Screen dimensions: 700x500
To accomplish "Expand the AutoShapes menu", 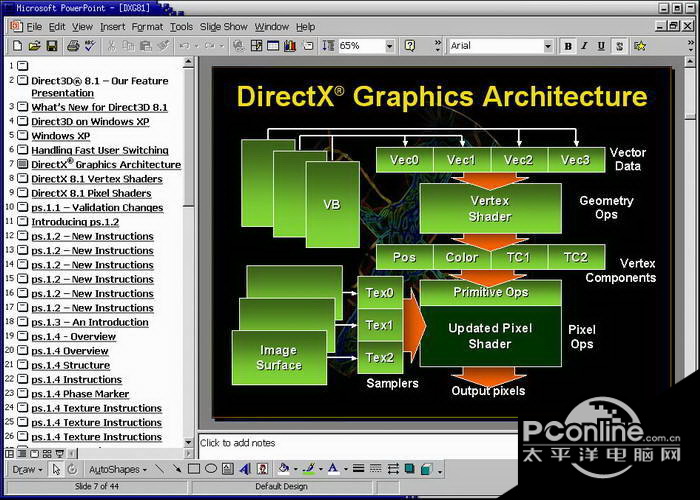I will click(117, 470).
